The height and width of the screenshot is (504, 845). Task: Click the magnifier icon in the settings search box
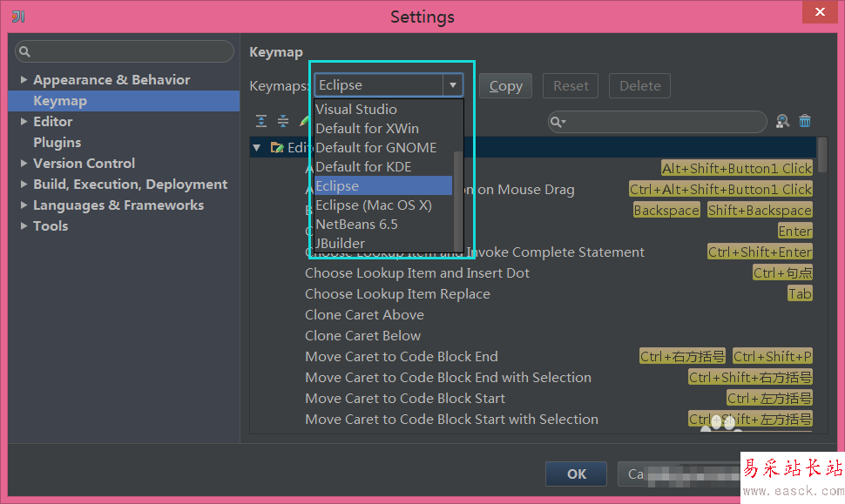pyautogui.click(x=24, y=51)
